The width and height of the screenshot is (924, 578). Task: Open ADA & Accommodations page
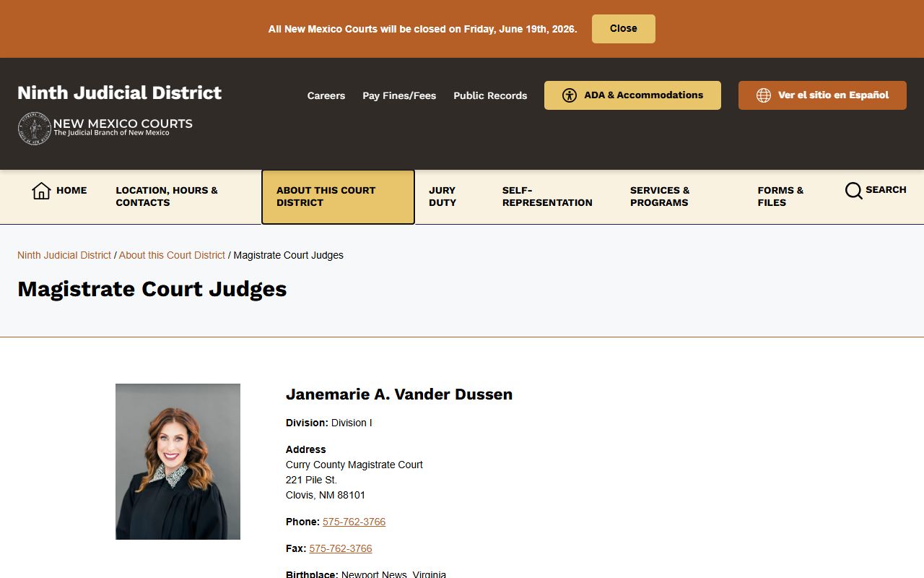click(632, 95)
